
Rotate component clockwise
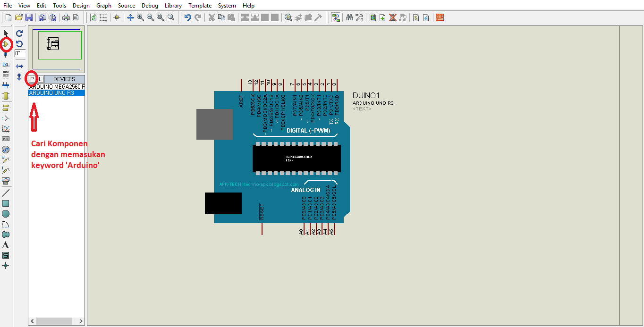[19, 34]
